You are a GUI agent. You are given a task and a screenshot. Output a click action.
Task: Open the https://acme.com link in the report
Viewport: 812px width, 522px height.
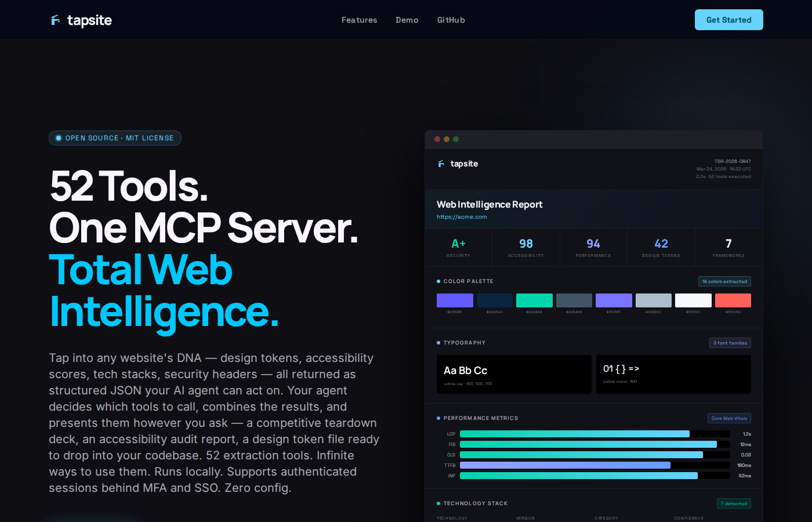[x=462, y=217]
